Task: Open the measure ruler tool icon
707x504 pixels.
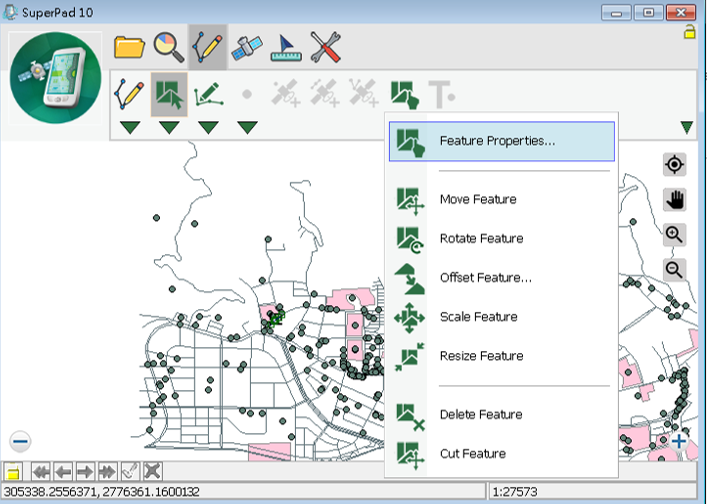Action: tap(286, 48)
